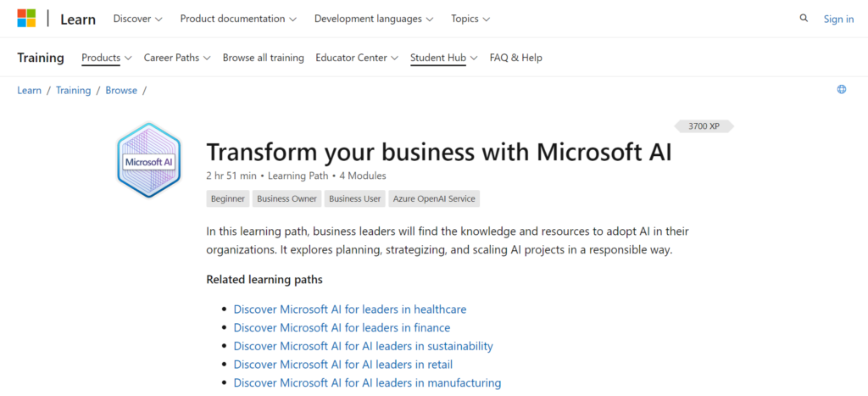This screenshot has height=396, width=868.
Task: Expand the Educator Center dropdown
Action: 357,58
